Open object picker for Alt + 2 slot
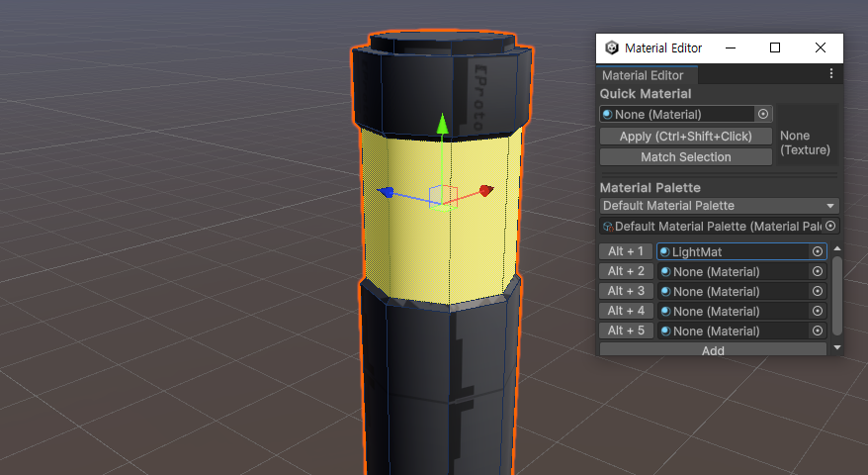This screenshot has height=475, width=868. click(x=817, y=272)
